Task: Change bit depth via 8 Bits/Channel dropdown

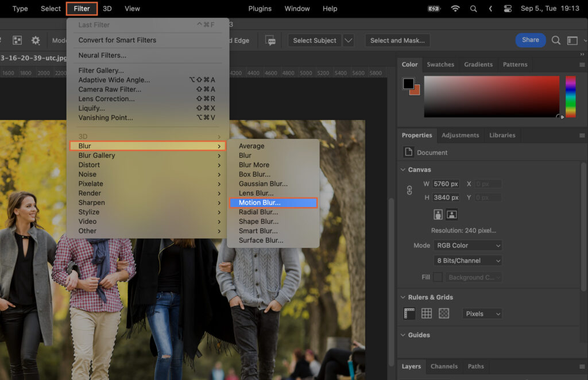Action: coord(467,260)
